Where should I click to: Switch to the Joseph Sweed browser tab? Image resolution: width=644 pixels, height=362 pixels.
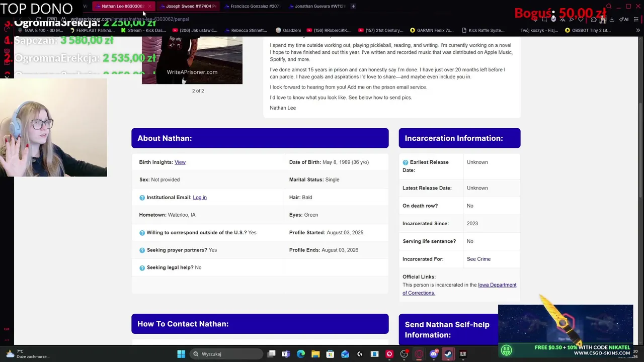[187, 6]
